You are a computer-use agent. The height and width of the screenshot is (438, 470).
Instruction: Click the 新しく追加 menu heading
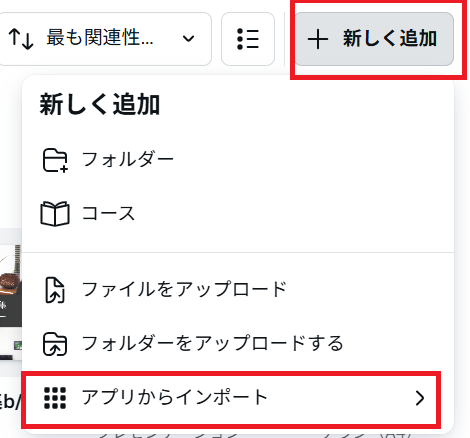tap(100, 104)
